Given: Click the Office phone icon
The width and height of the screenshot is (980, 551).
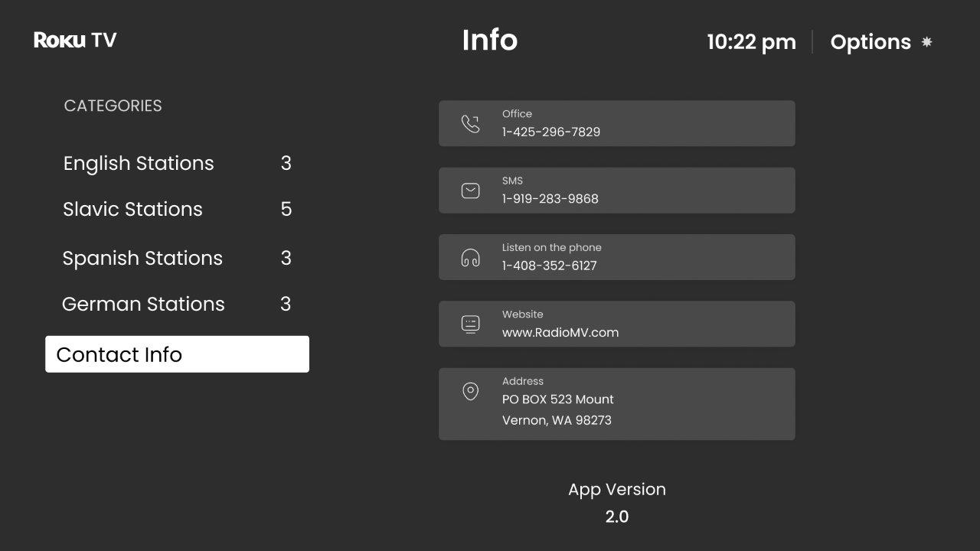Looking at the screenshot, I should (x=469, y=122).
